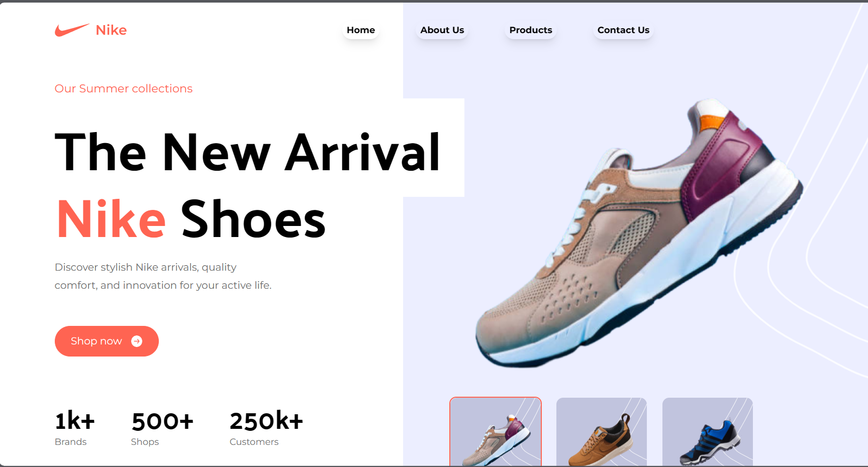
Task: Go to the About Us page
Action: click(442, 30)
